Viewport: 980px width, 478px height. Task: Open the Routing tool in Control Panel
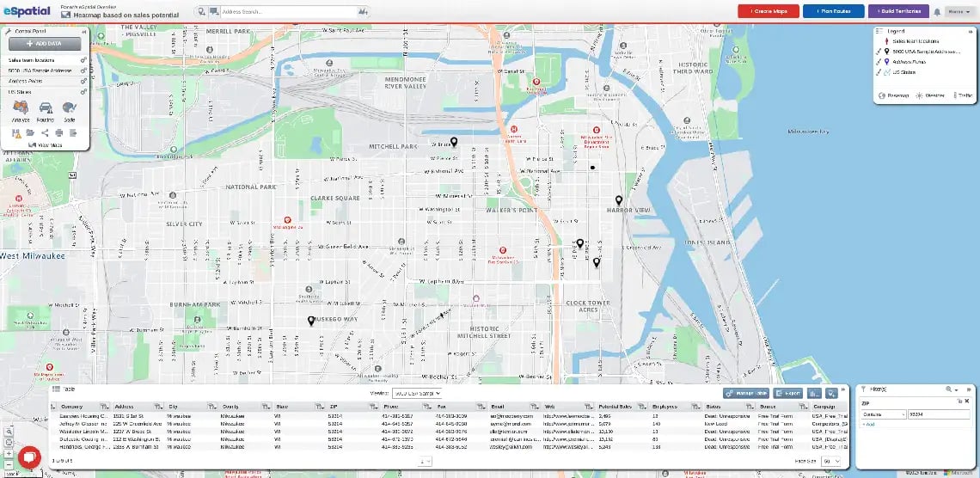(46, 111)
